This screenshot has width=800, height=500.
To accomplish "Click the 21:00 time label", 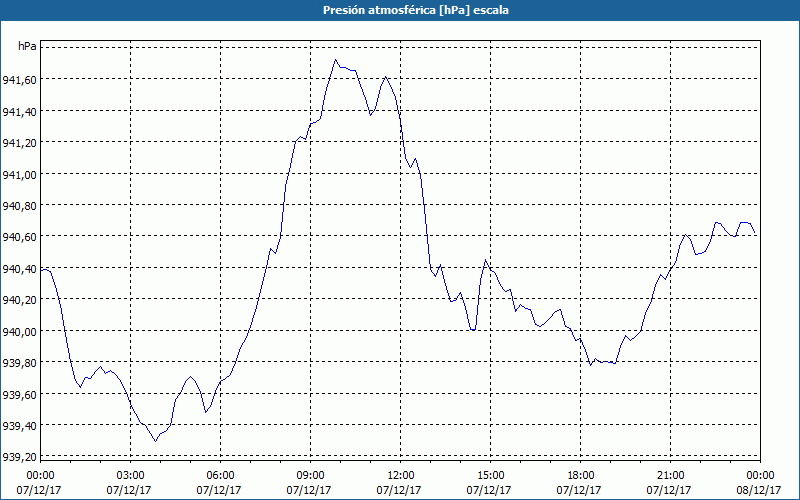I will coord(670,476).
